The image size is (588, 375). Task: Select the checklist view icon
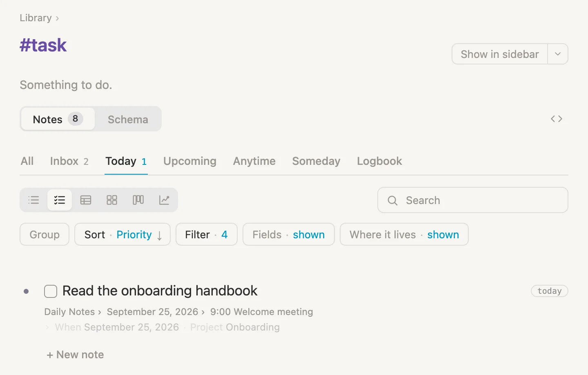pyautogui.click(x=60, y=200)
